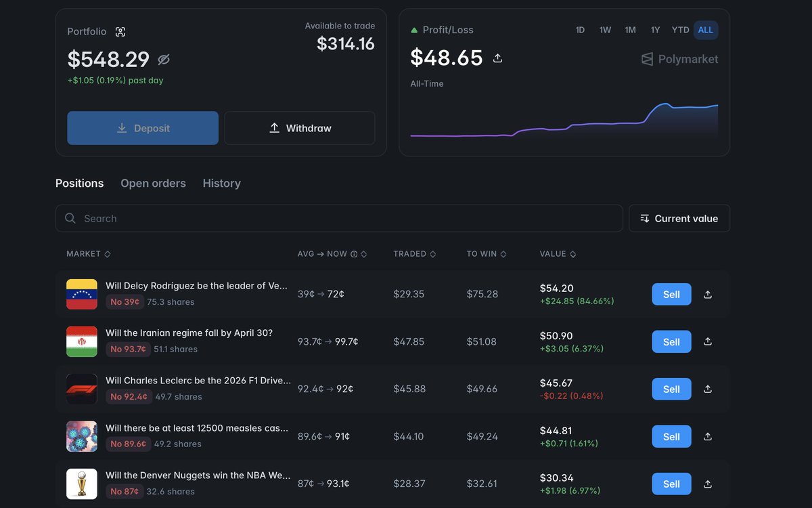The image size is (812, 508).
Task: Sort by the TO WIN column header
Action: click(x=487, y=254)
